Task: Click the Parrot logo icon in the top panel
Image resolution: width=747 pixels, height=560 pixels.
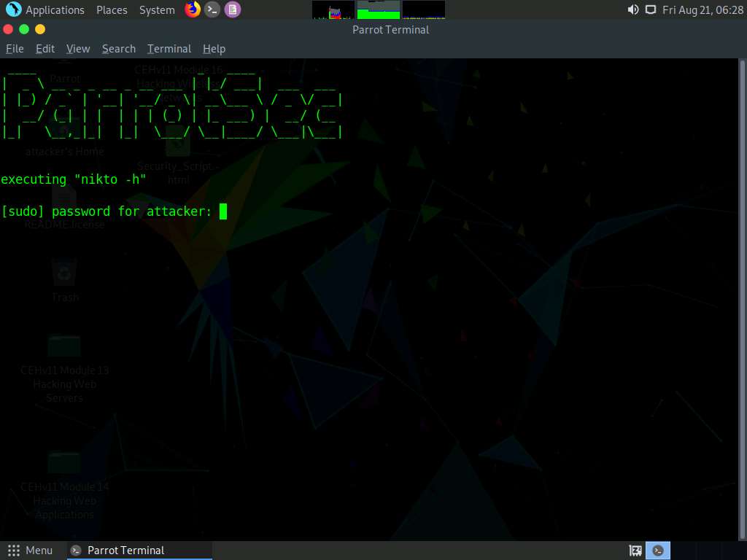Action: [x=13, y=9]
